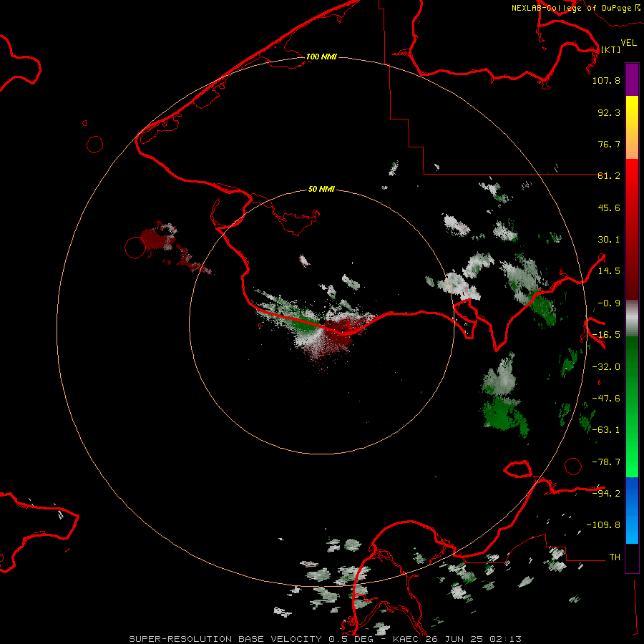Click the -94.2 velocity scale value
The width and height of the screenshot is (644, 644).
(x=606, y=493)
